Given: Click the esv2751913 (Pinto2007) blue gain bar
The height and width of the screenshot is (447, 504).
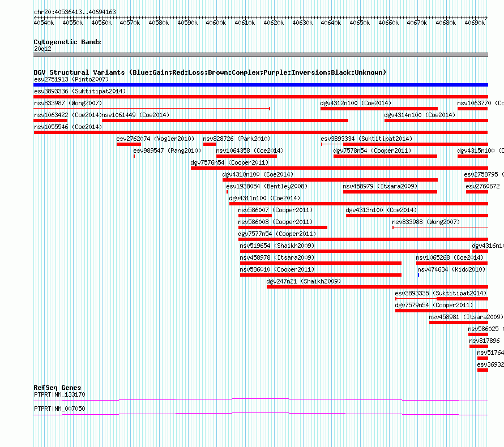Looking at the screenshot, I should [x=260, y=85].
